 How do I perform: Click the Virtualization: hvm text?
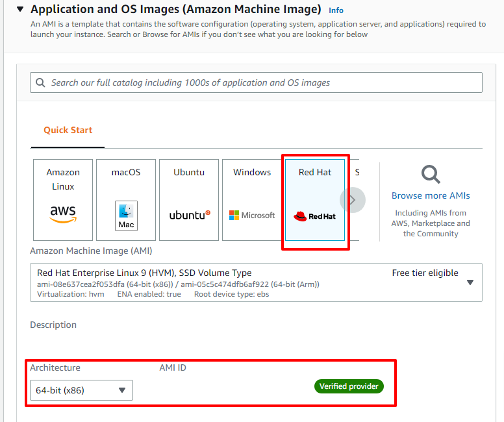click(x=71, y=294)
